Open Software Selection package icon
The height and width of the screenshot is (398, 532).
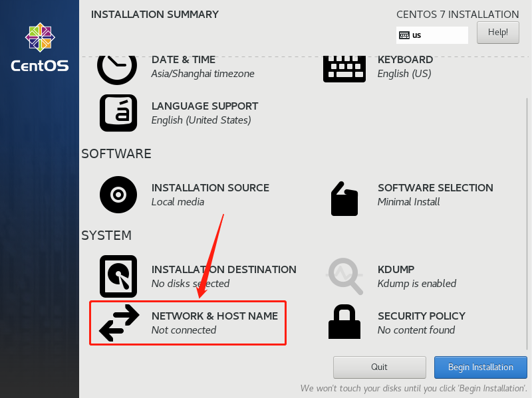point(344,199)
